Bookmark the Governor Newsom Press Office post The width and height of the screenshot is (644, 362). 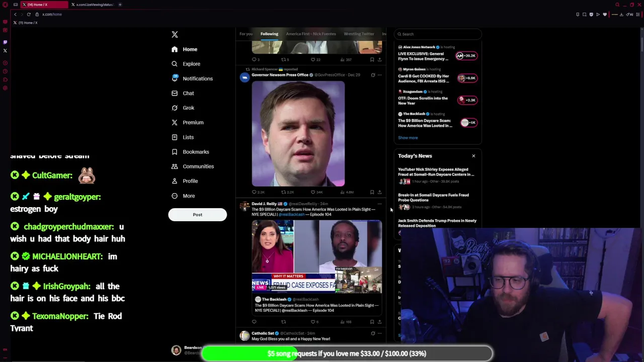(372, 192)
